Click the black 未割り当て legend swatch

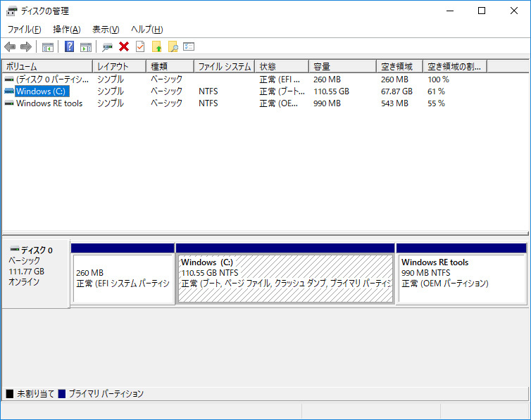pos(10,394)
